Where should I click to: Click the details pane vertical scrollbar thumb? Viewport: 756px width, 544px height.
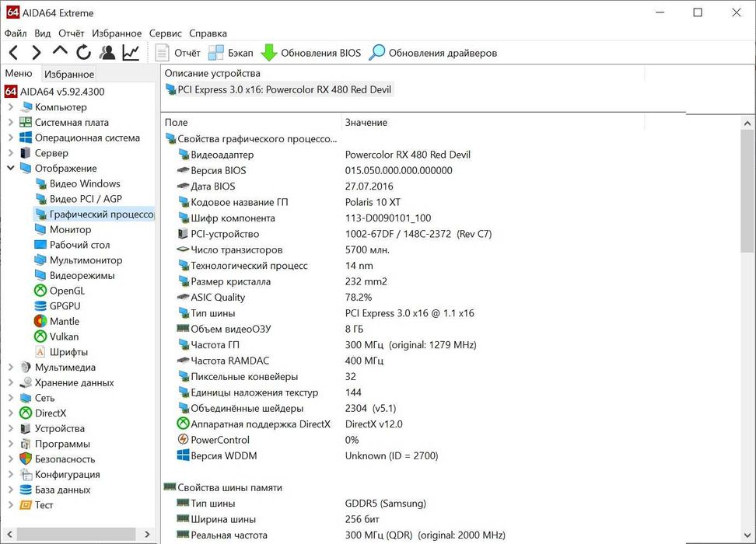point(747,191)
